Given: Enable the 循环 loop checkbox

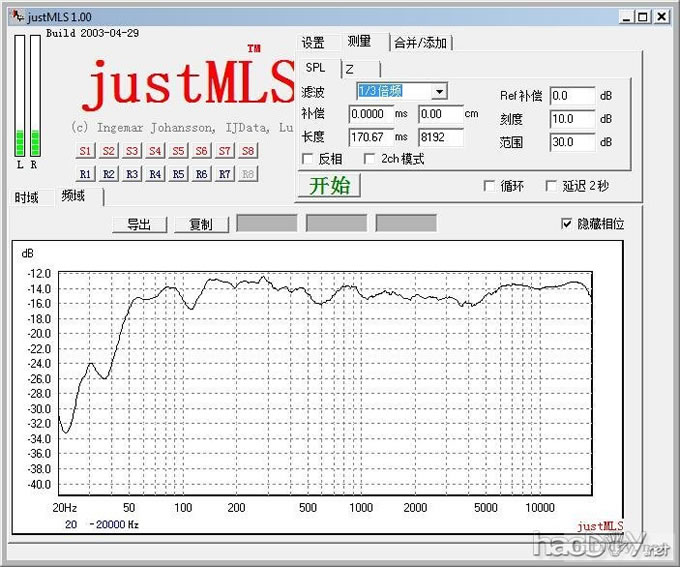Looking at the screenshot, I should 490,186.
